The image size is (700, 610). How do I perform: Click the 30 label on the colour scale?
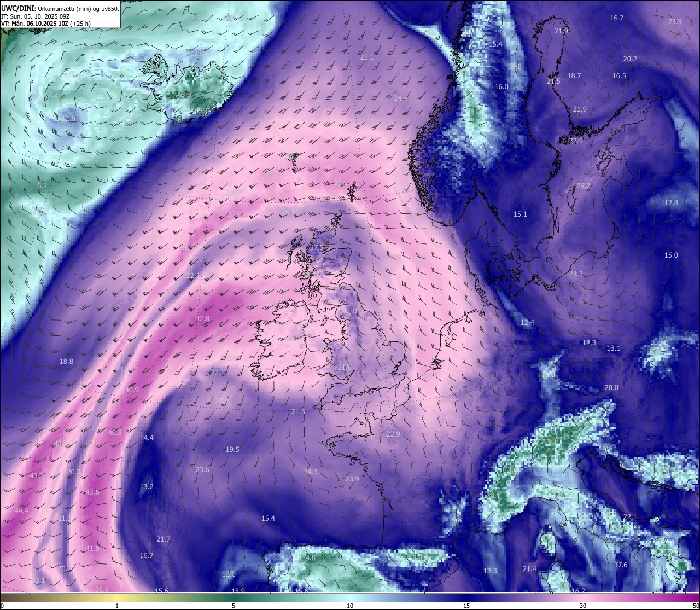(583, 606)
